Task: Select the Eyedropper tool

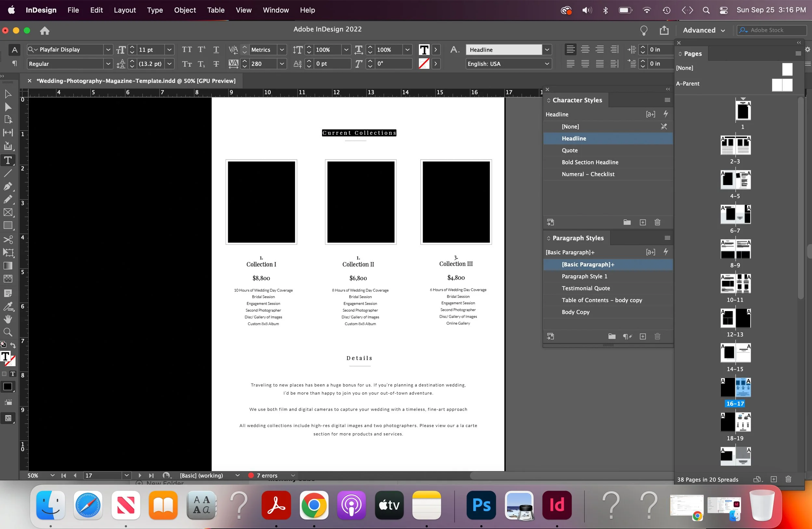Action: pos(8,306)
